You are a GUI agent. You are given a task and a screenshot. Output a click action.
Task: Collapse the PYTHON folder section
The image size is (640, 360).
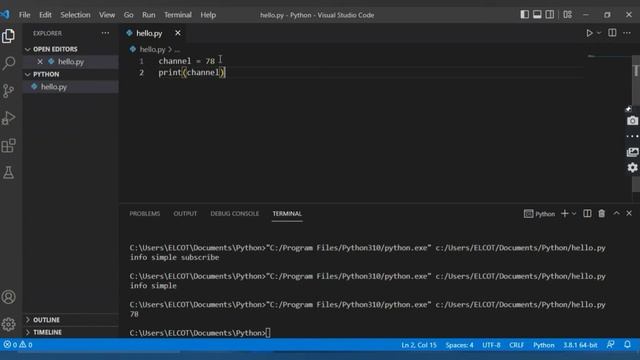click(x=28, y=74)
